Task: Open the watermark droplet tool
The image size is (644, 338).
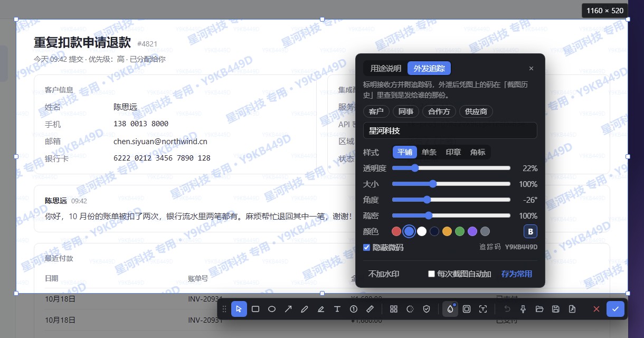Action: 450,309
